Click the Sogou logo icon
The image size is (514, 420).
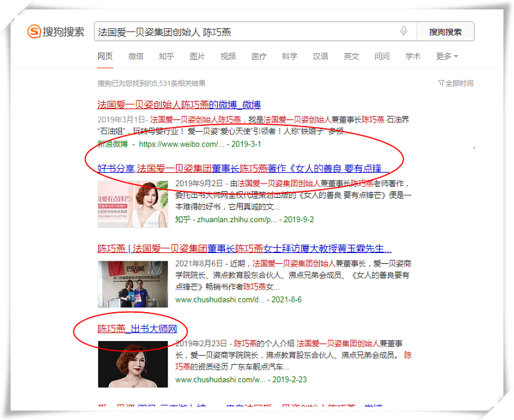click(33, 31)
